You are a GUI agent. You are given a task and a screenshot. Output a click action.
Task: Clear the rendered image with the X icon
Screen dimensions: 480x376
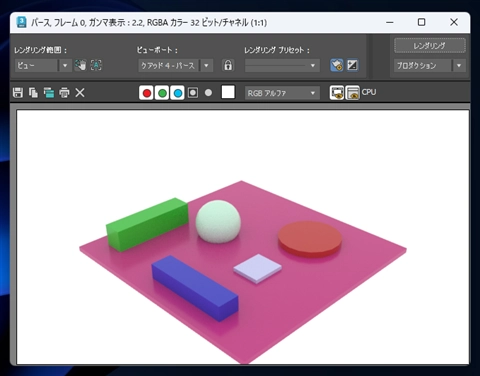click(x=80, y=92)
